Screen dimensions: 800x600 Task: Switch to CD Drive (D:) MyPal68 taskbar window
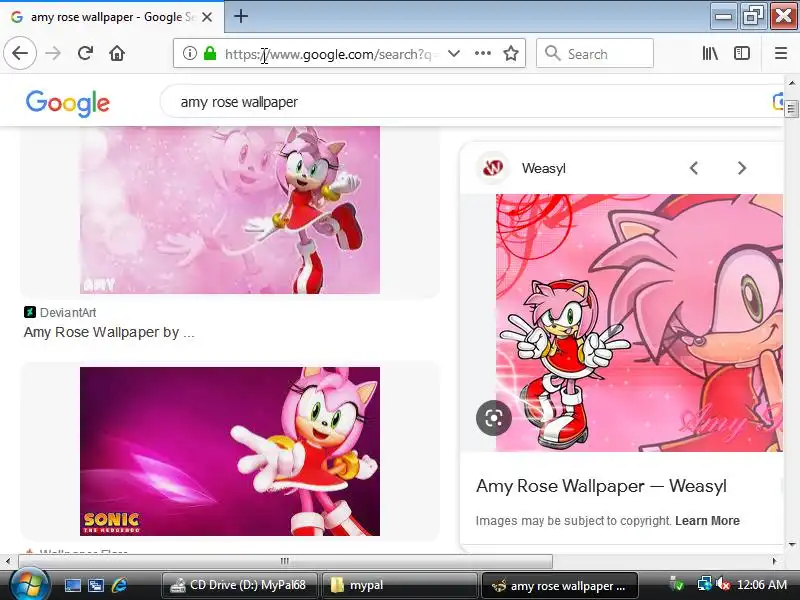(x=239, y=585)
